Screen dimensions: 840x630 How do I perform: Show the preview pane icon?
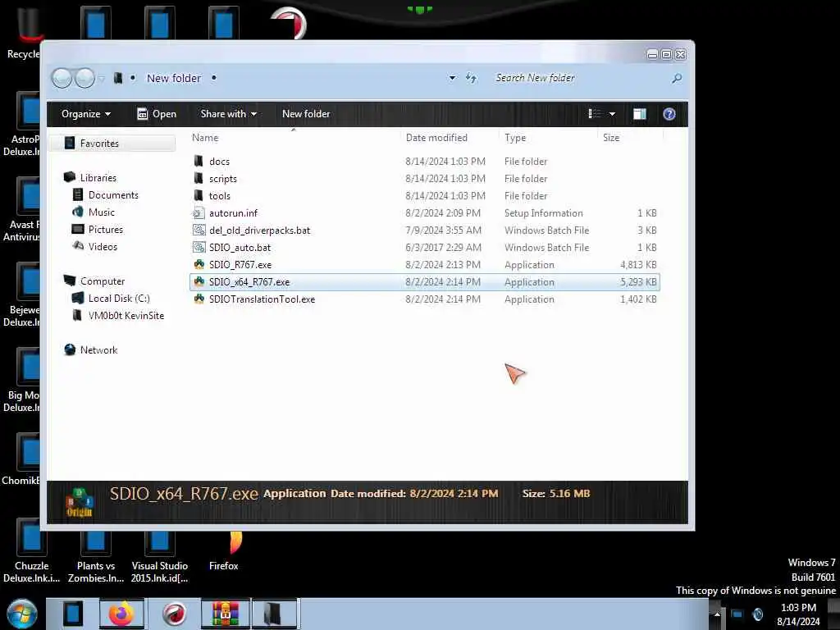(x=640, y=114)
